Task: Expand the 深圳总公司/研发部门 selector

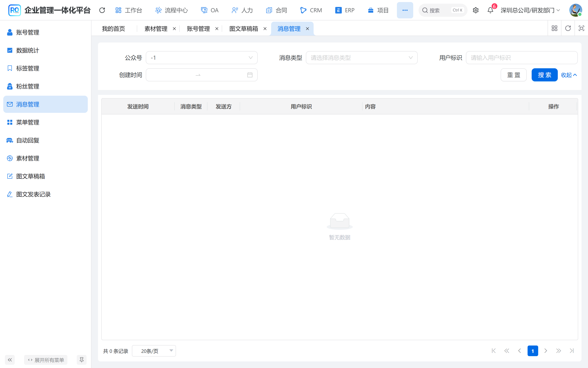Action: point(530,10)
